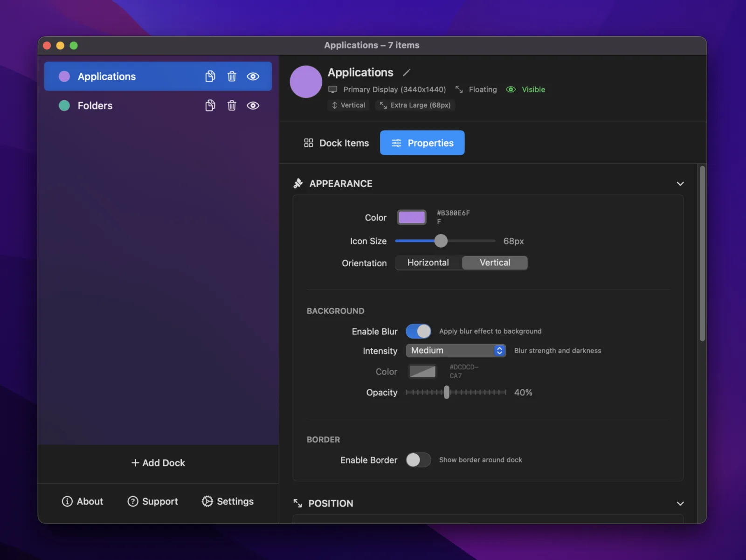The width and height of the screenshot is (746, 560).
Task: Expand the Position section chevron
Action: (680, 504)
